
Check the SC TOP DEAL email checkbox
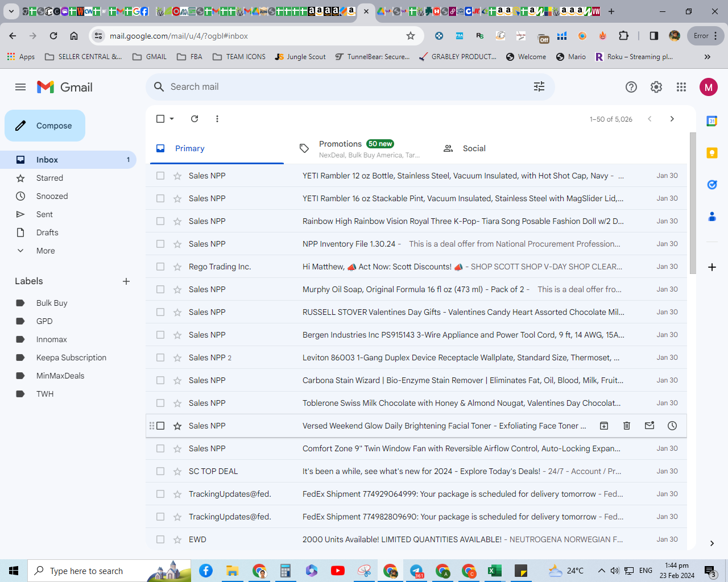point(160,471)
